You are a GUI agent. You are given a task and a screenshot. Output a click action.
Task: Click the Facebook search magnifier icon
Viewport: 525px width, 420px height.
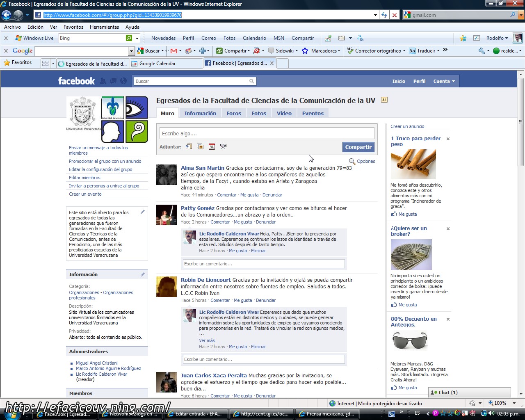tap(252, 81)
